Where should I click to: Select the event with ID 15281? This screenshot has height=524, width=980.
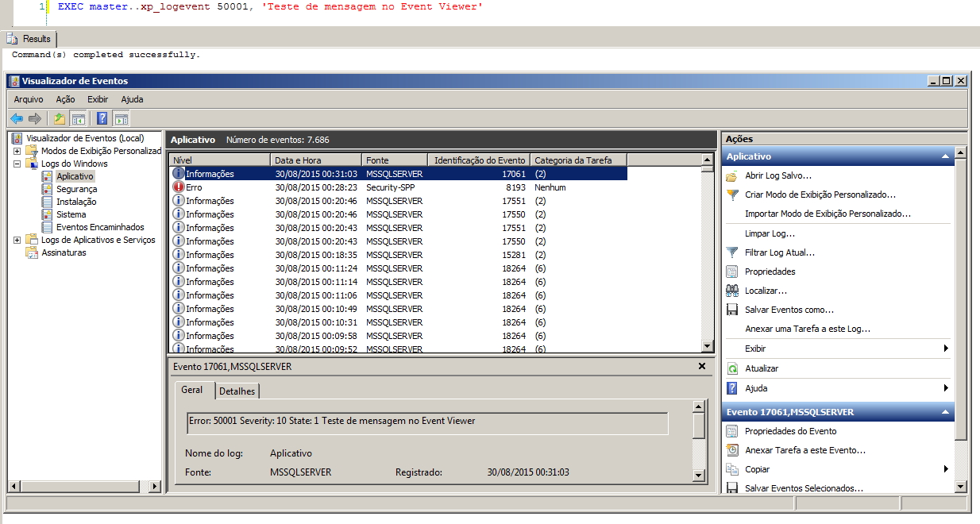point(398,255)
